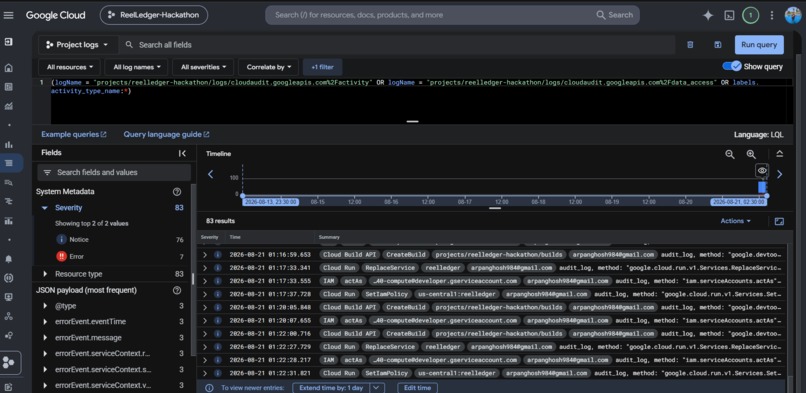Expand log entry at 01:17:37.728
Viewport: 806px width, 393px height.
coord(205,294)
